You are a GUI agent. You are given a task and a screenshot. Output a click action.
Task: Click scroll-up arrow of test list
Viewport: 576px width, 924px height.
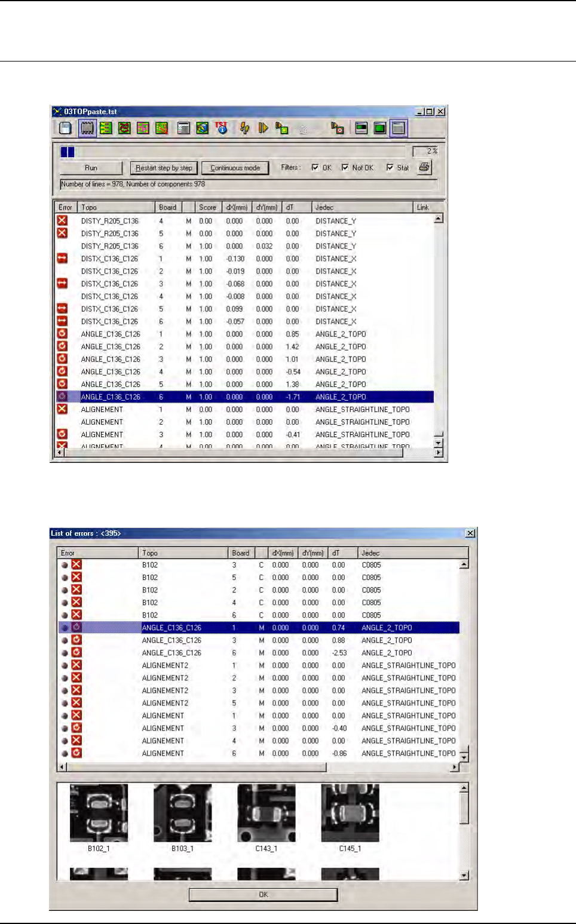(x=439, y=219)
